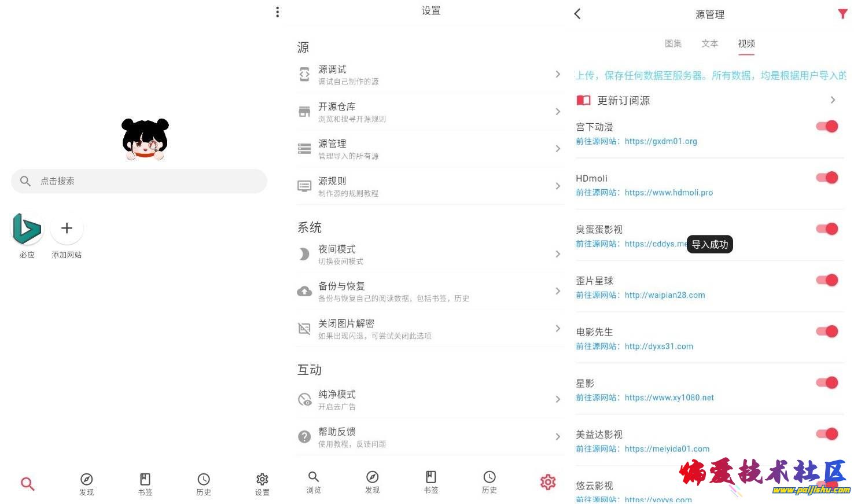
Task: Tap the cartoon girl avatar image
Action: [x=145, y=139]
